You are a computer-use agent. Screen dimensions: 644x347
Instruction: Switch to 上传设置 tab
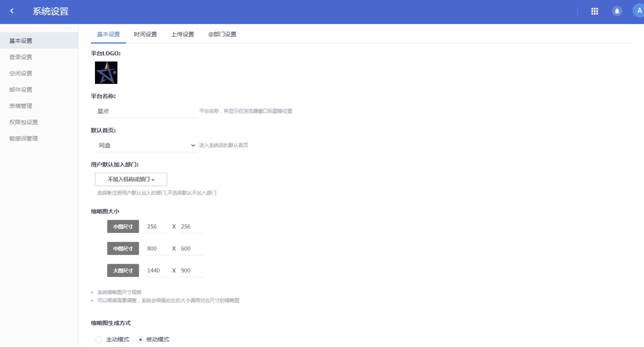tap(182, 34)
